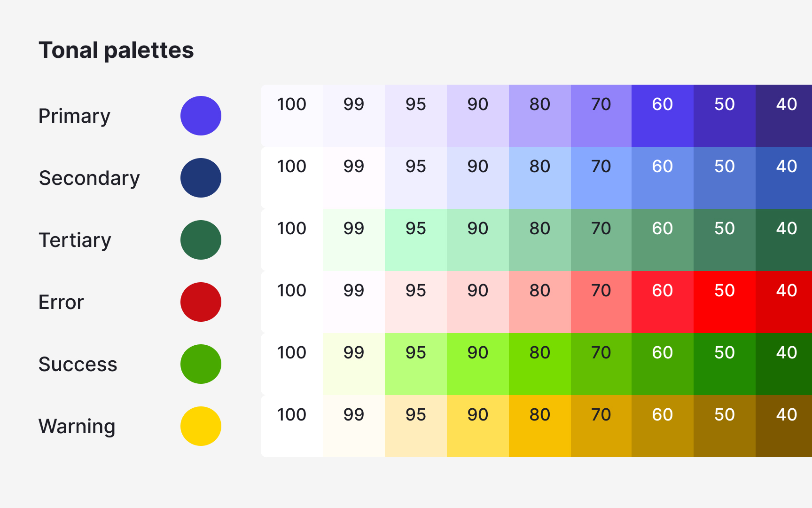Click the Primary purple color circle
Image resolution: width=812 pixels, height=508 pixels.
201,116
